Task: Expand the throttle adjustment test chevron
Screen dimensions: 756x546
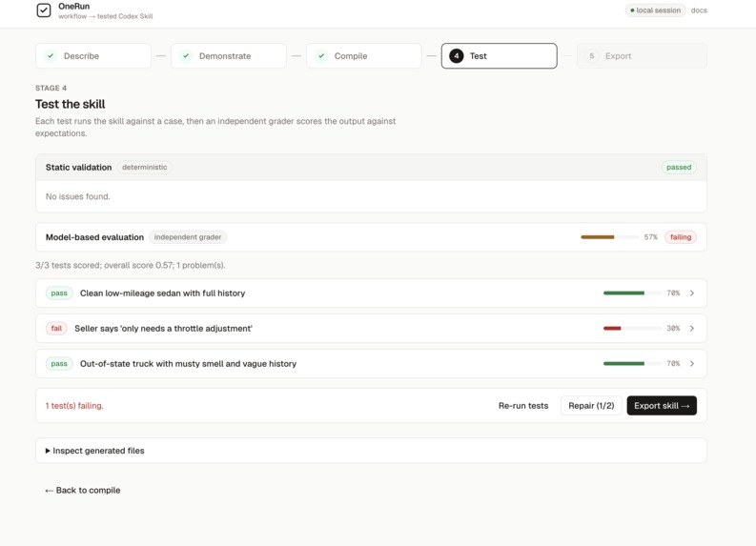Action: coord(692,328)
